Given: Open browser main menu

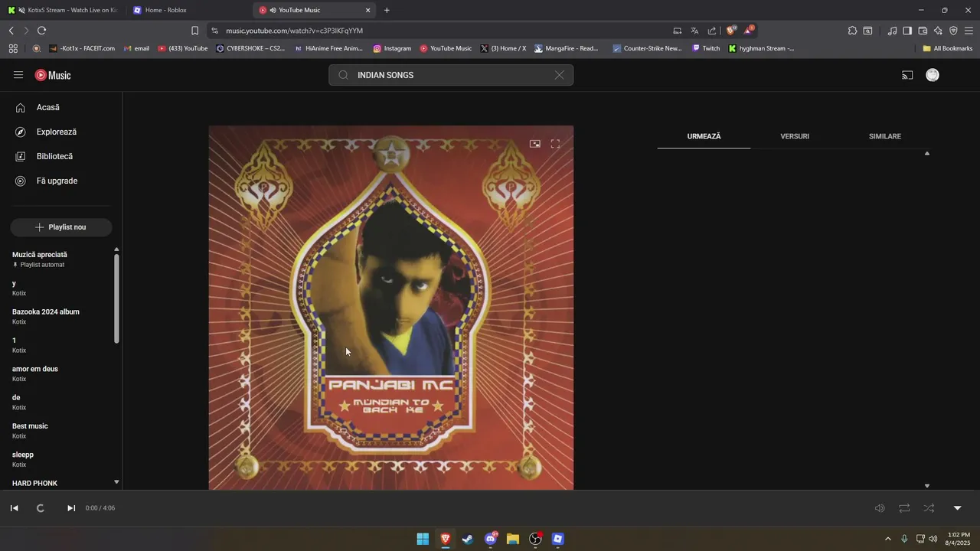Looking at the screenshot, I should click(x=969, y=31).
